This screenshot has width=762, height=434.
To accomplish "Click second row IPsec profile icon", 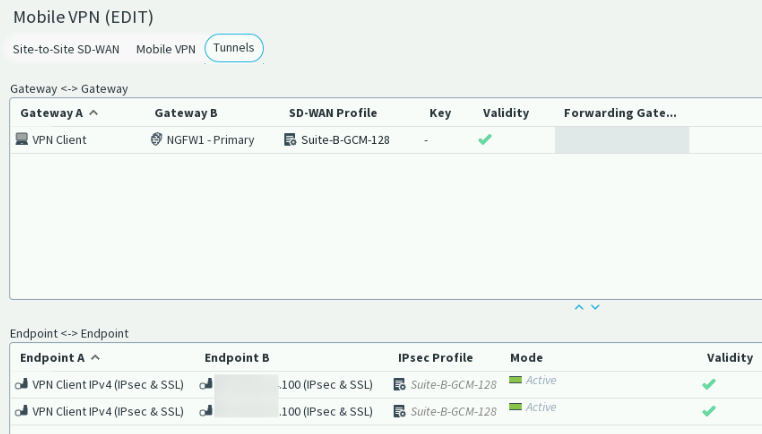I will [399, 411].
